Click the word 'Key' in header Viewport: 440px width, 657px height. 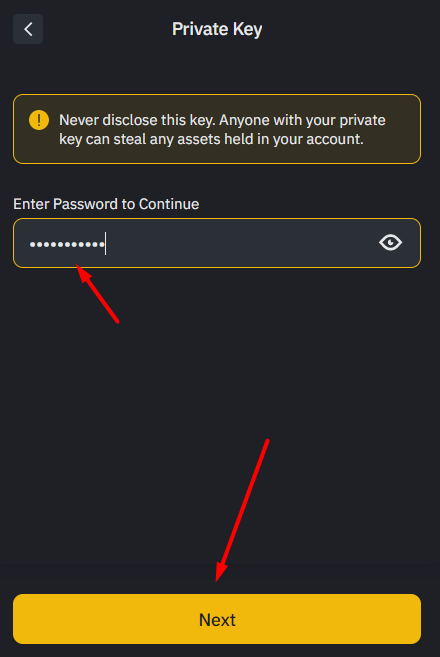click(x=247, y=30)
